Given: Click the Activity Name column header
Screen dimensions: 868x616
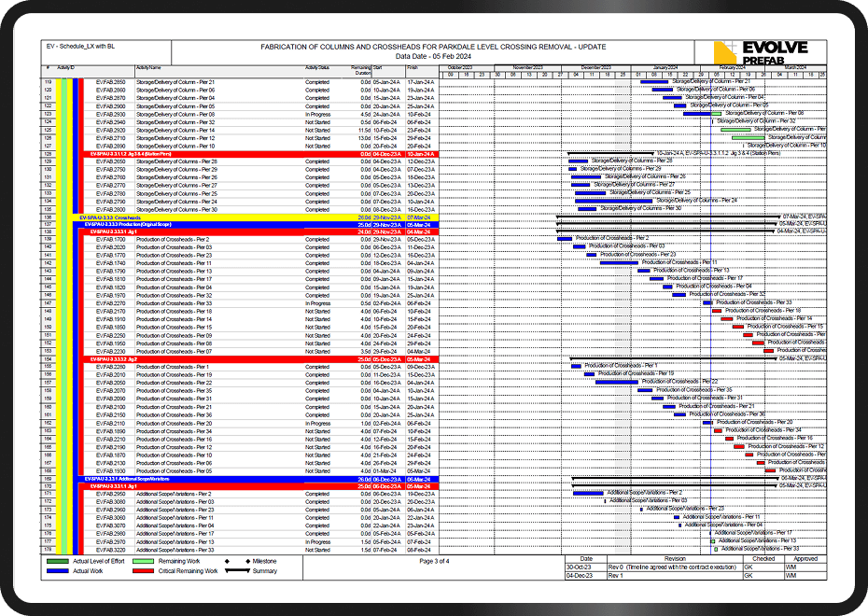Looking at the screenshot, I should coord(149,67).
